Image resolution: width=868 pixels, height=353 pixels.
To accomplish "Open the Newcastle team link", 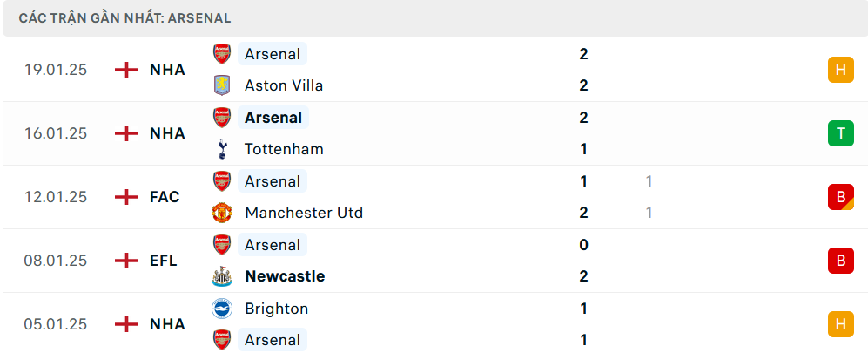I will click(x=285, y=276).
